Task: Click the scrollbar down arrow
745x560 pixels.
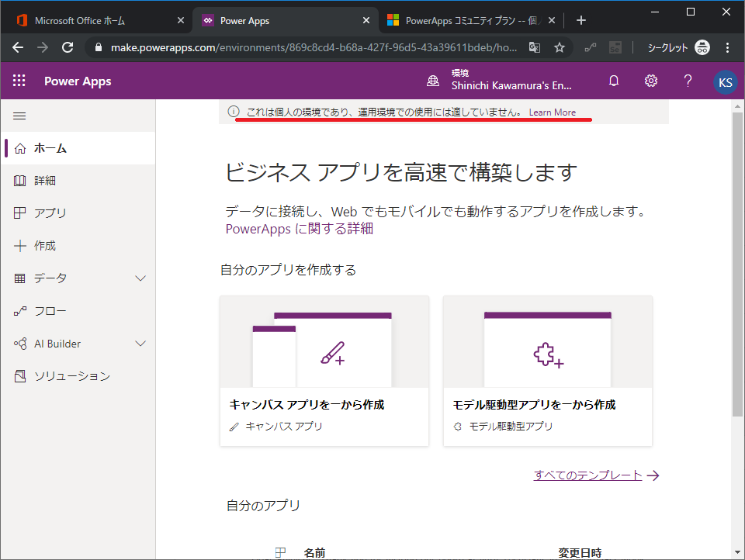Action: pos(737,552)
